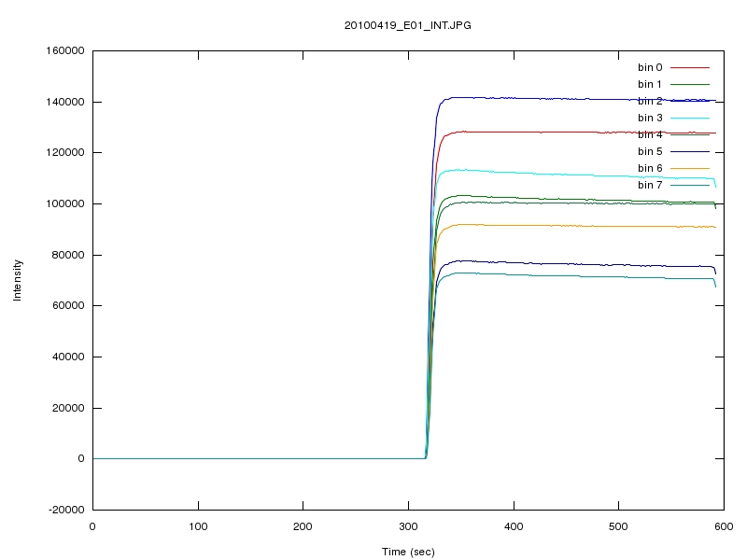Click the 'bin 3' legend label
This screenshot has height=560, width=747.
(650, 118)
